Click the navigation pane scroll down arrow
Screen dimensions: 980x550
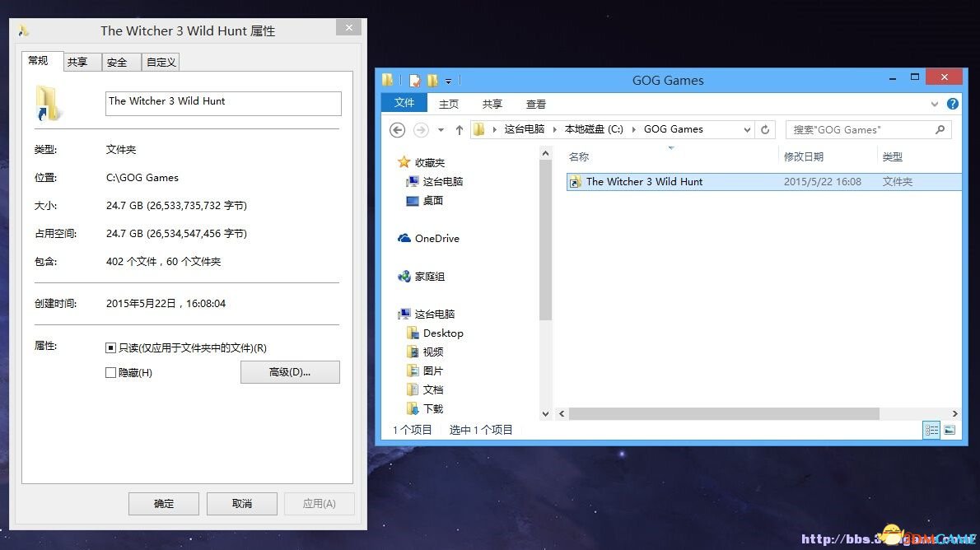coord(546,414)
